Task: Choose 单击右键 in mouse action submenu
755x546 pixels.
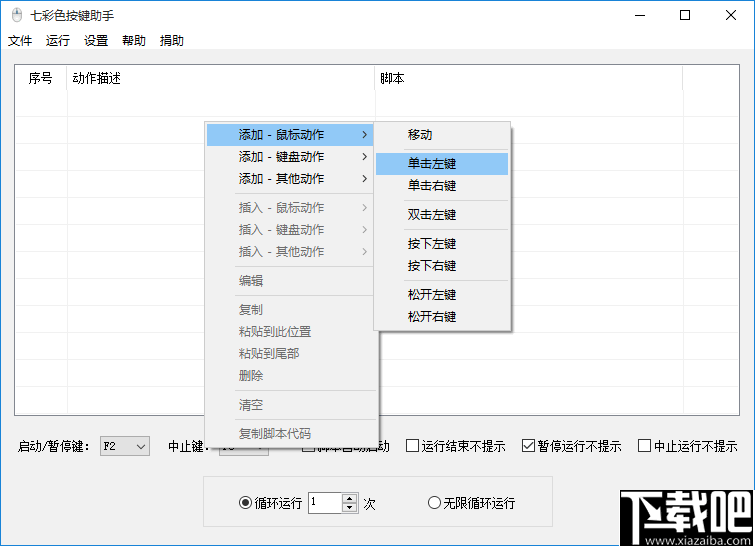Action: coord(442,186)
